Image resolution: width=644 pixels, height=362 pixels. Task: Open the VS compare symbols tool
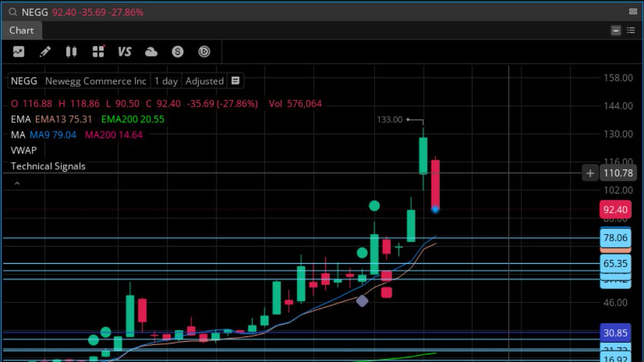[125, 52]
